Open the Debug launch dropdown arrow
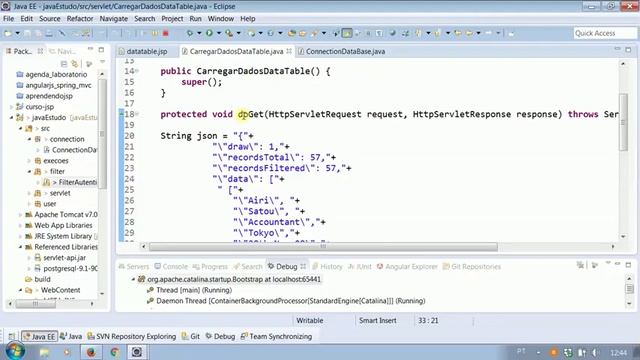Image resolution: width=640 pixels, height=360 pixels. [199, 33]
